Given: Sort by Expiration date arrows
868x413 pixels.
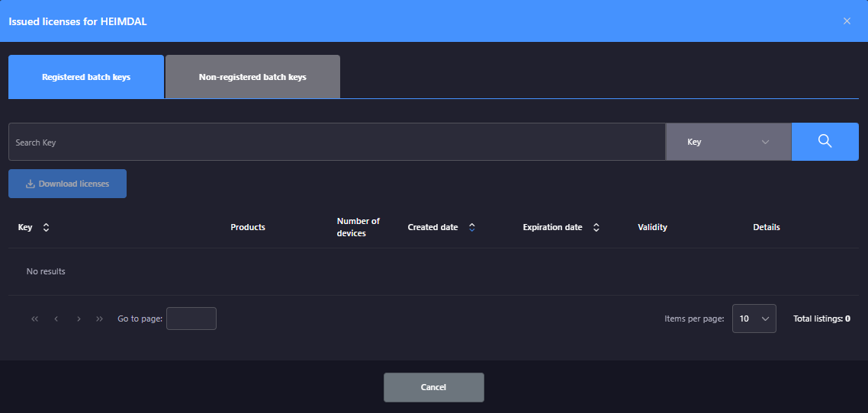Looking at the screenshot, I should pyautogui.click(x=596, y=227).
